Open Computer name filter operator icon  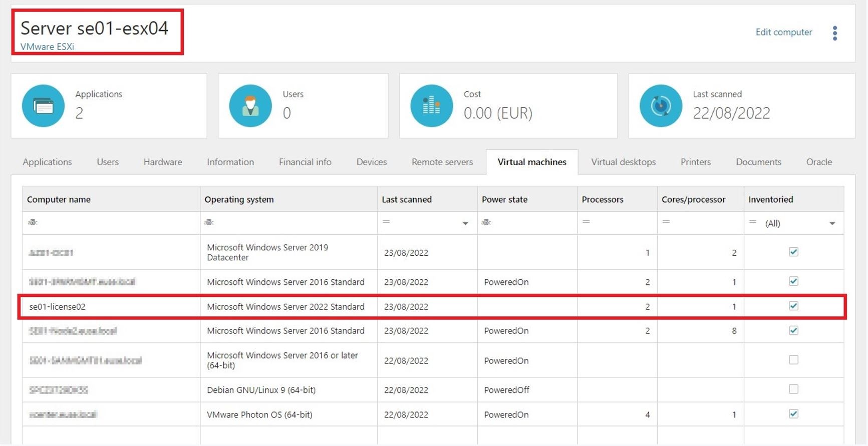[33, 222]
